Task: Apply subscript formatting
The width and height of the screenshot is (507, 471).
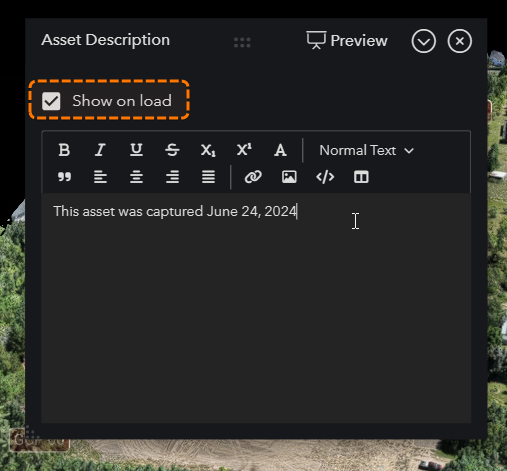Action: pyautogui.click(x=208, y=150)
